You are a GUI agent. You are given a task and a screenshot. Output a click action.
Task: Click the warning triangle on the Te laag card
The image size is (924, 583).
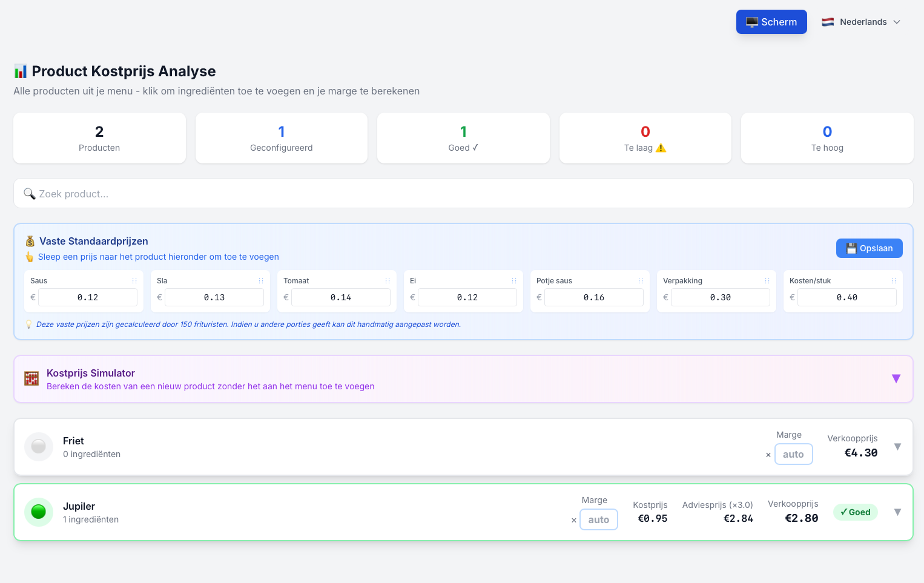point(661,147)
